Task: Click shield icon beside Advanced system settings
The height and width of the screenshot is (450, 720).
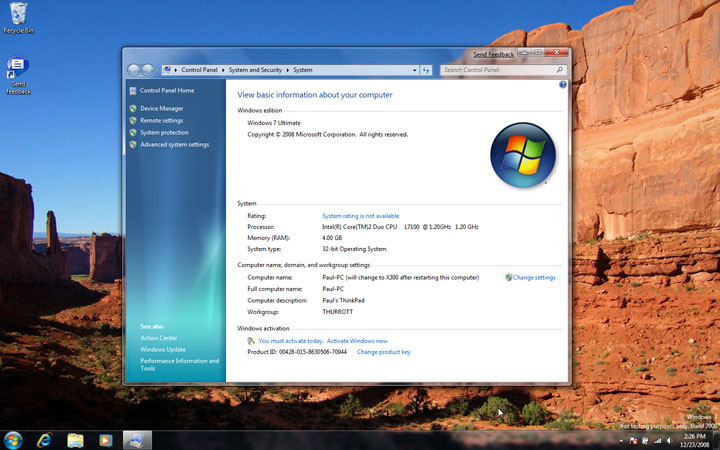Action: coord(133,144)
